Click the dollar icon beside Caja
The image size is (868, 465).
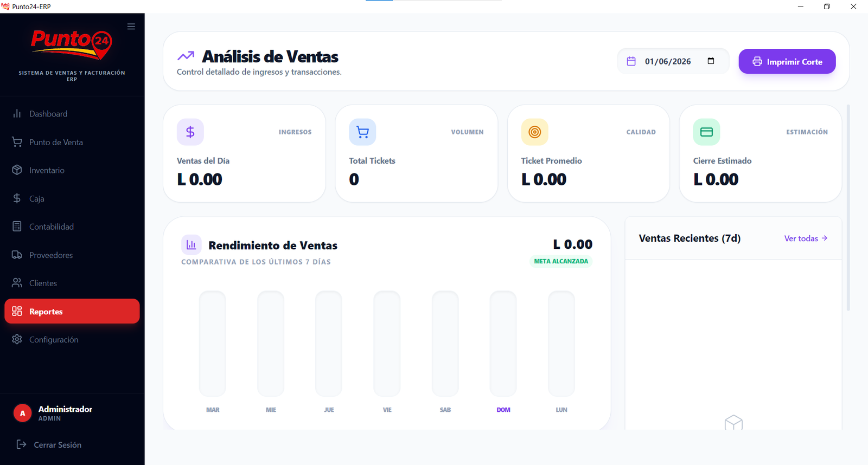click(17, 198)
